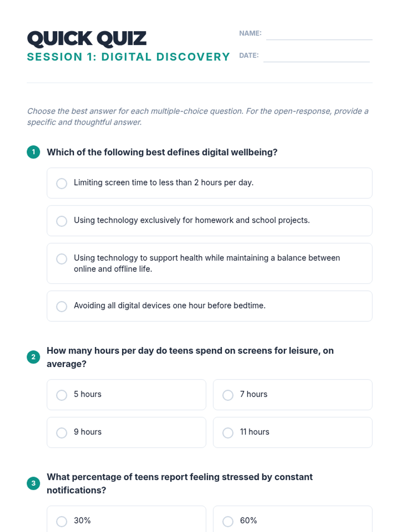
Task: Mark 9 hours as the answer
Action: click(62, 433)
